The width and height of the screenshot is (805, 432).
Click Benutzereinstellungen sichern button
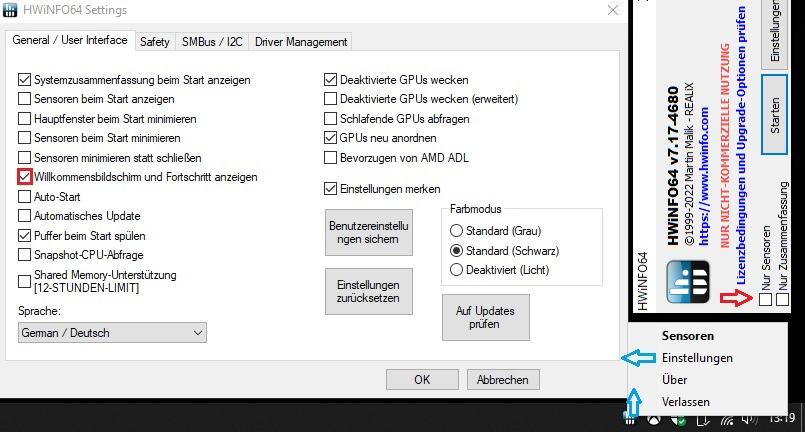click(x=369, y=232)
